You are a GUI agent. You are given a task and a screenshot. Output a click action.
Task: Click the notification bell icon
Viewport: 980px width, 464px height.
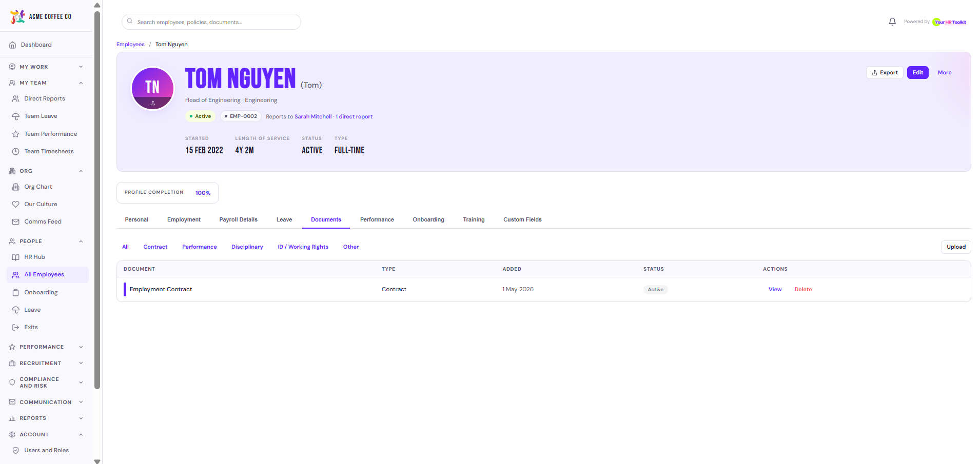892,22
